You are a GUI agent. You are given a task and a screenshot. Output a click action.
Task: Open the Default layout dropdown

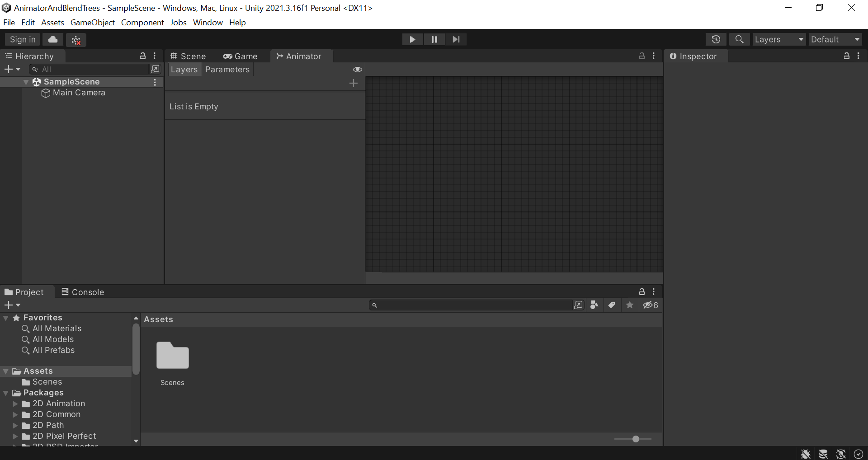[835, 39]
